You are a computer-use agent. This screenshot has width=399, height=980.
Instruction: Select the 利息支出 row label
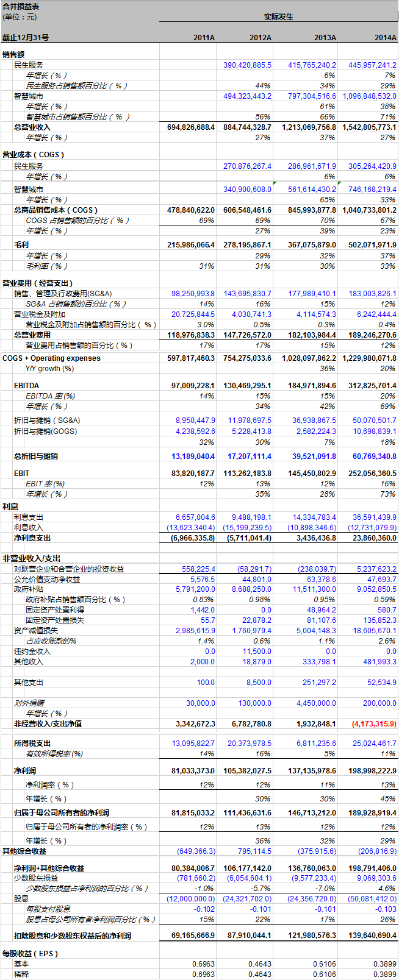point(29,517)
